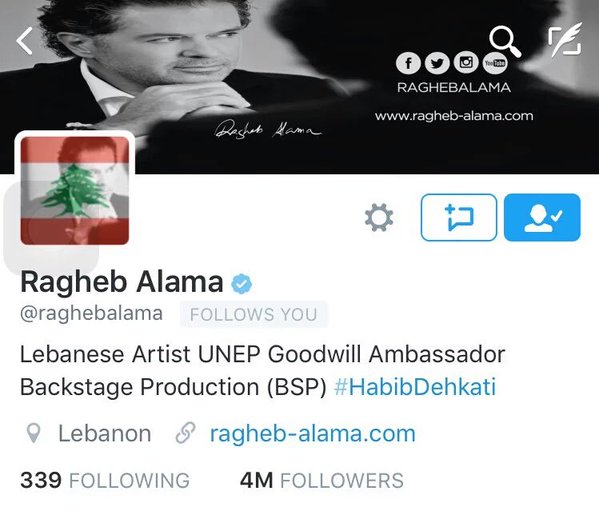Tap the FOLLOWS YOU badge

254,315
